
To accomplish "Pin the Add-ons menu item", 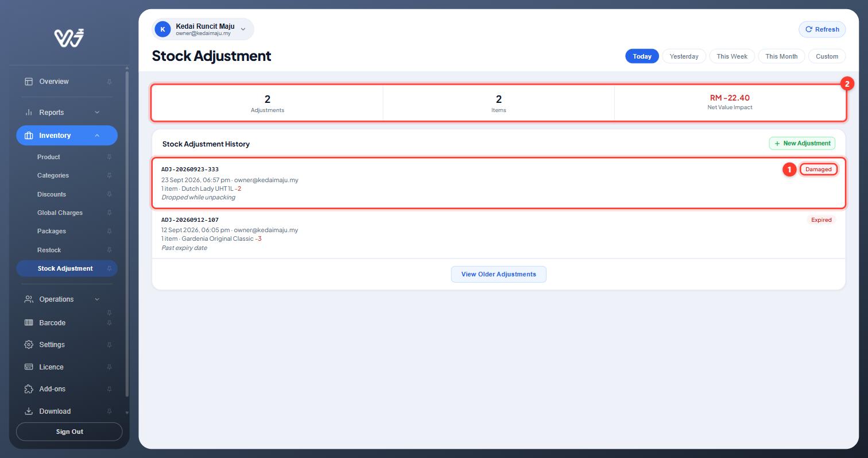I will point(109,390).
